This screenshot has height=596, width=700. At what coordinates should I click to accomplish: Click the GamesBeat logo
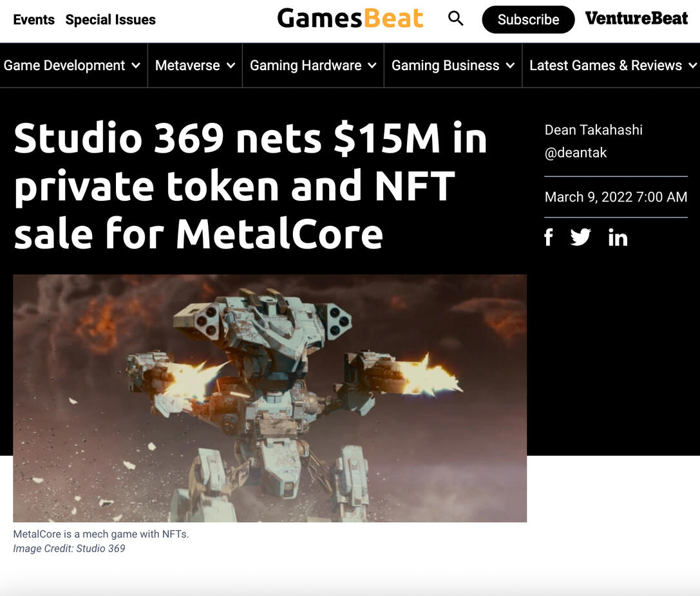350,19
